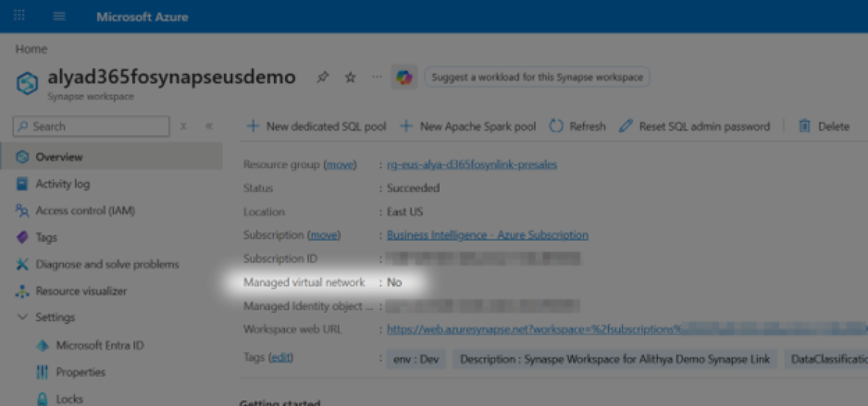Screen dimensions: 868x406
Task: Click edit link beside Tags
Action: coord(281,357)
